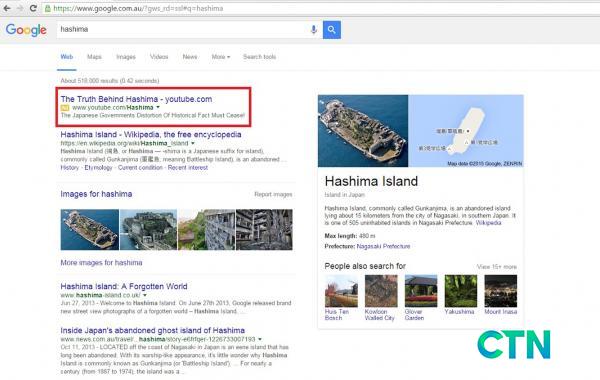This screenshot has height=380, width=600.
Task: Expand the More dropdown in search tabs
Action: tap(221, 57)
